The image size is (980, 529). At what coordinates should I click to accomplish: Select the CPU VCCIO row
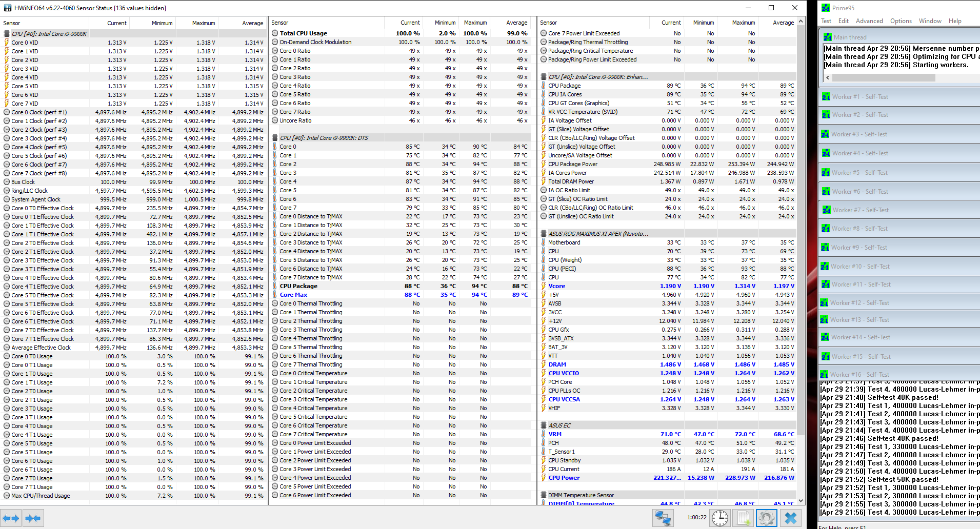(x=668, y=373)
